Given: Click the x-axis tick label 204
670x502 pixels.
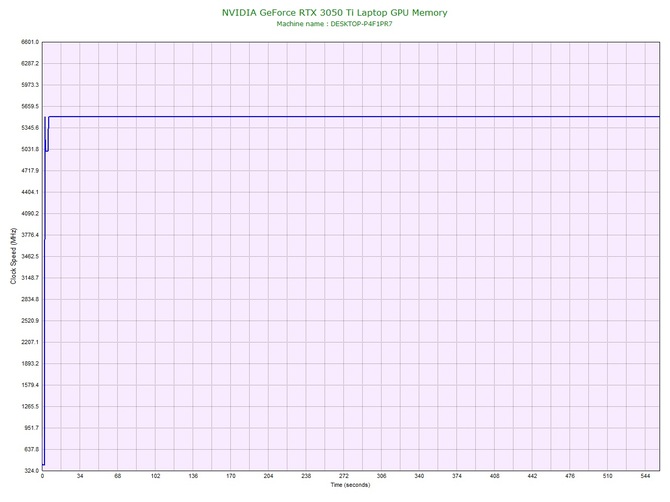Looking at the screenshot, I should pos(268,476).
